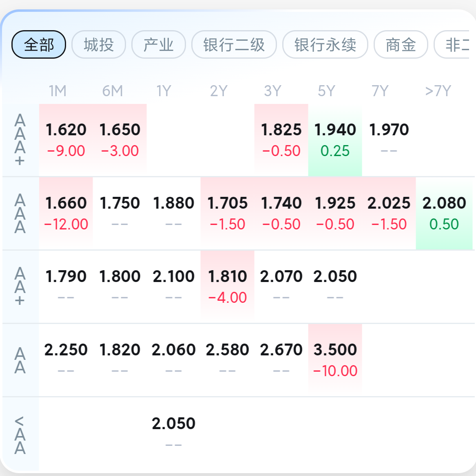476x476 pixels.
Task: Open the AAA+ 5Y cell showing 1.940
Action: [335, 139]
